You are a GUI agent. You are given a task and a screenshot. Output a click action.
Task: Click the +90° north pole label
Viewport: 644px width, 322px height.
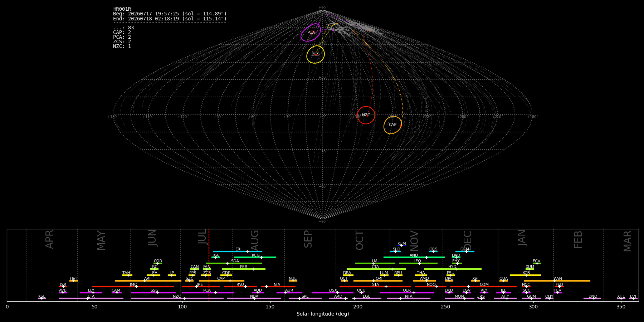pyautogui.click(x=323, y=8)
